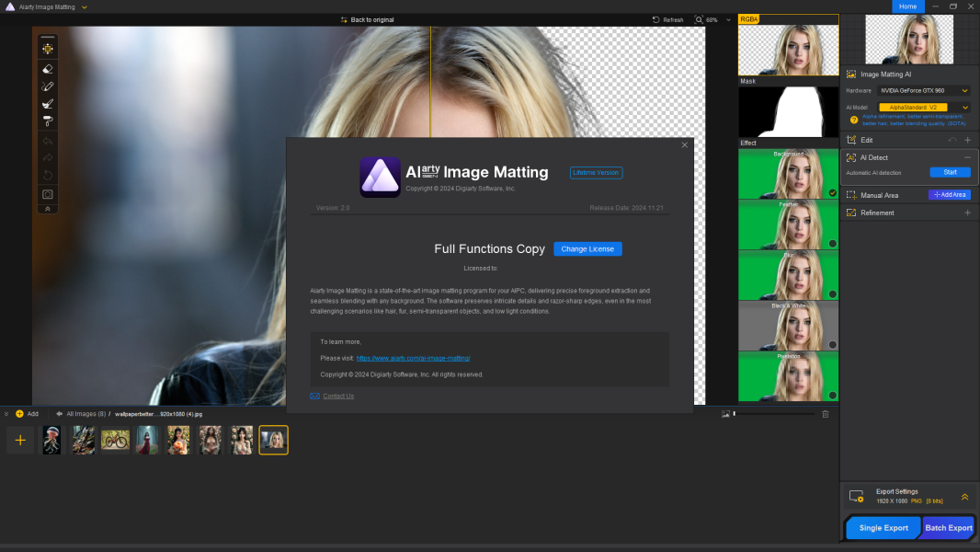Collapse the image list panel chevron

pyautogui.click(x=6, y=414)
